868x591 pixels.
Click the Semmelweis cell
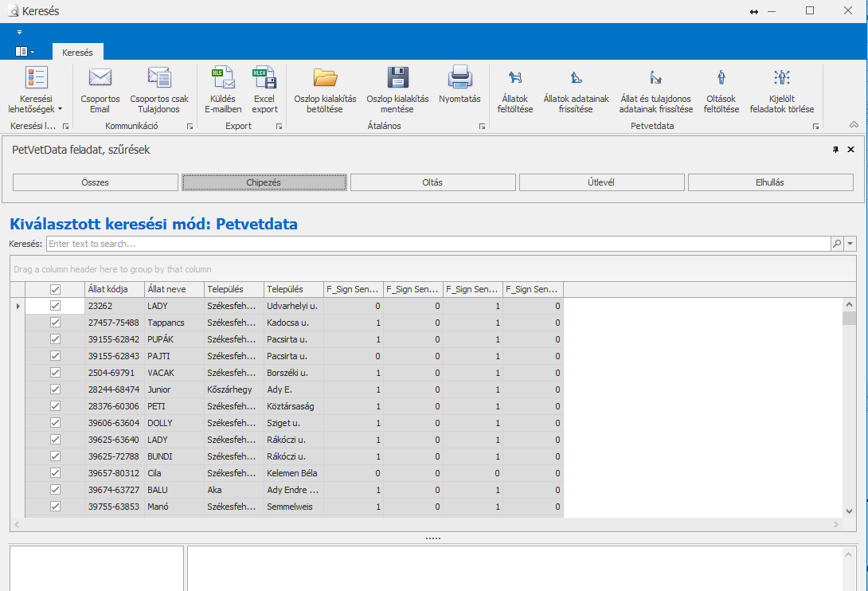click(x=294, y=507)
